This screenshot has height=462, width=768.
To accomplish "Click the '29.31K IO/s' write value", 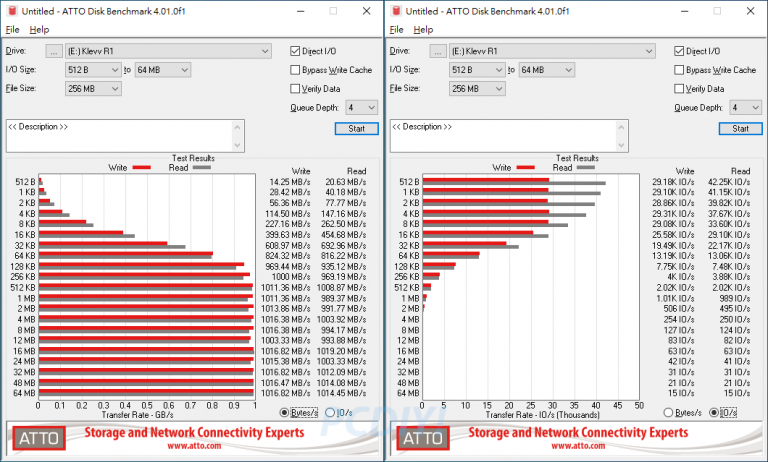I will pos(673,214).
